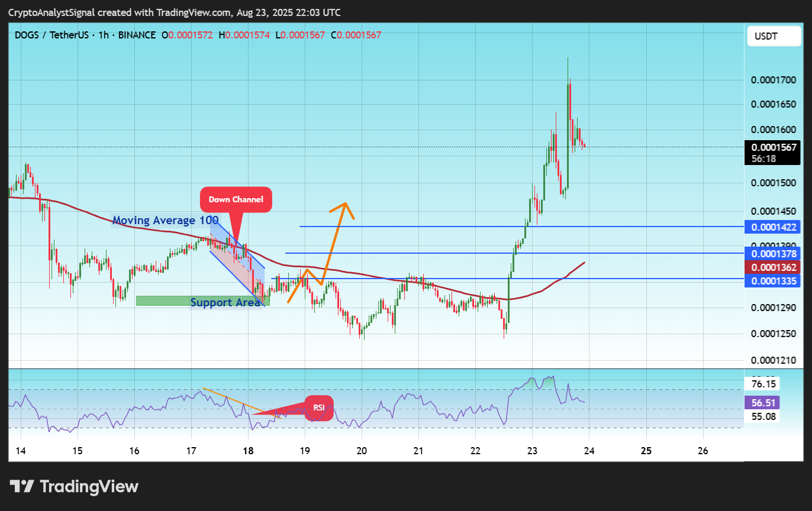Click bold date 18 on the time axis
The height and width of the screenshot is (511, 812).
(x=248, y=451)
